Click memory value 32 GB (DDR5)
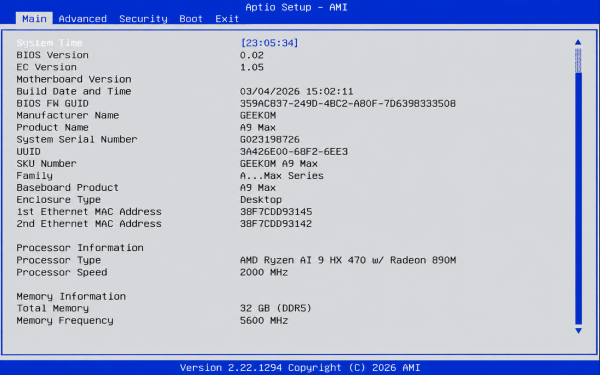 (276, 308)
